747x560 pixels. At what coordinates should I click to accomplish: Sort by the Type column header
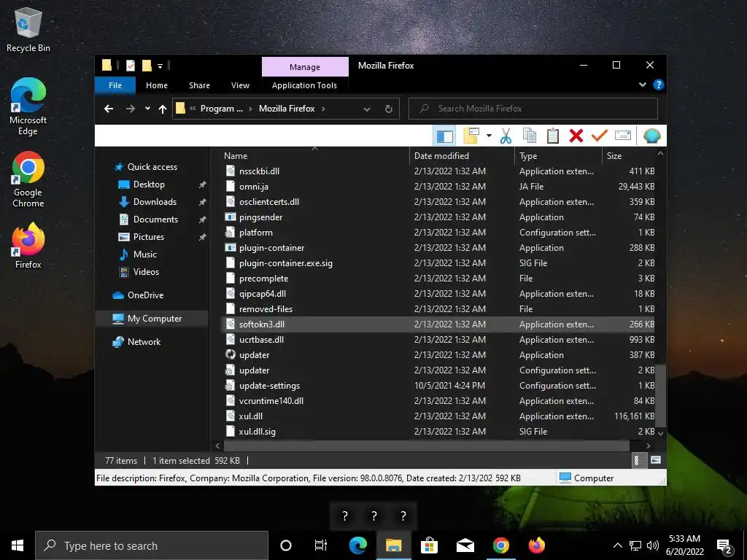(559, 156)
